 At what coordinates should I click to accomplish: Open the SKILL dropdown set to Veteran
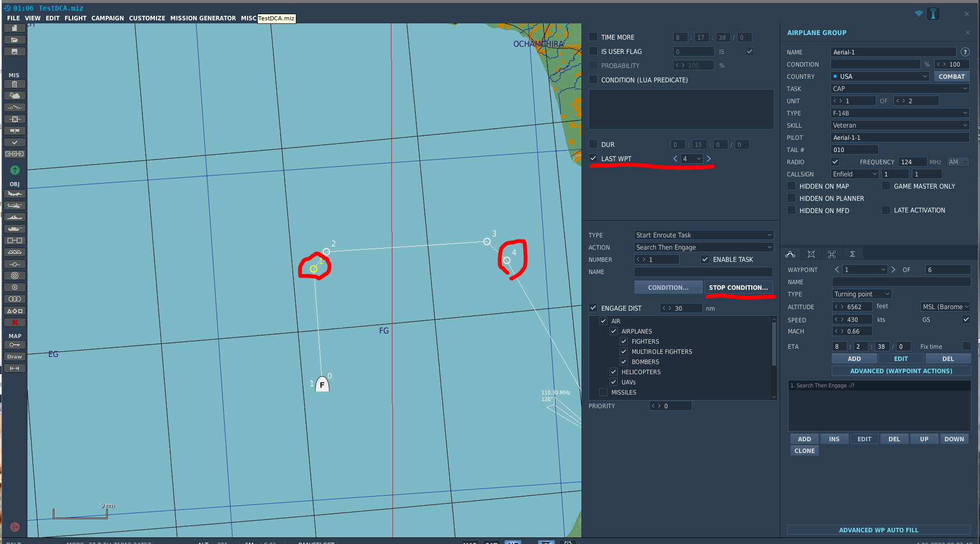pyautogui.click(x=900, y=125)
